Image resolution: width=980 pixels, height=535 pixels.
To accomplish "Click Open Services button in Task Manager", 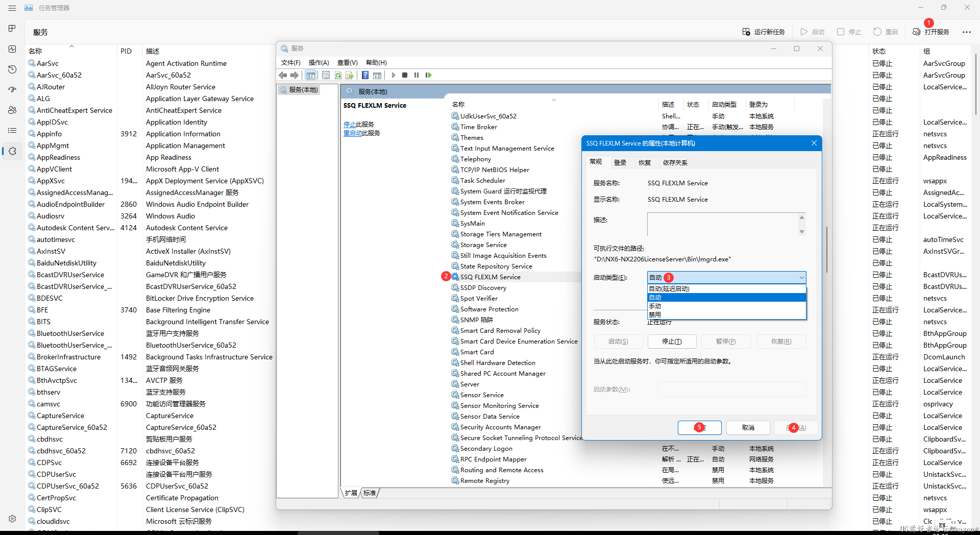I will (x=931, y=32).
